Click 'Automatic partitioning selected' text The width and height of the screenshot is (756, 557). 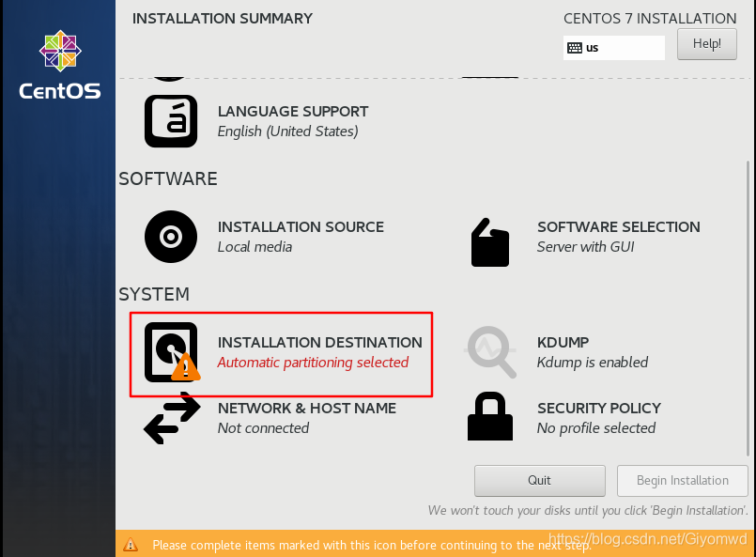coord(313,363)
